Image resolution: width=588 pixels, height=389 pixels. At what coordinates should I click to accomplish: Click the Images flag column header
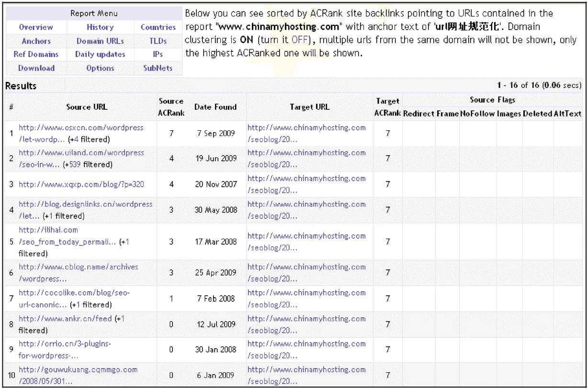click(509, 114)
